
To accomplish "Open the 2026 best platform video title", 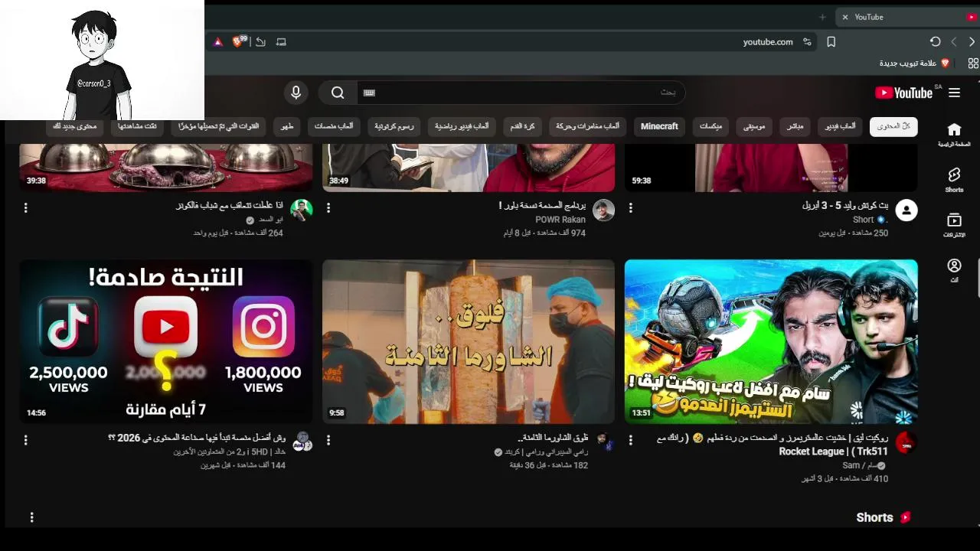I will point(197,438).
